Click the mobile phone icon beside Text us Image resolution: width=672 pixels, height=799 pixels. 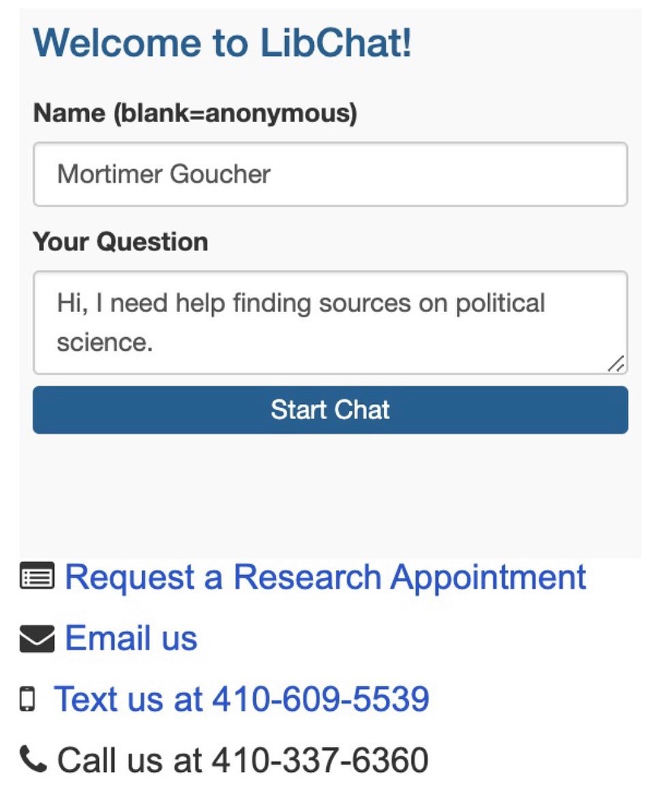pyautogui.click(x=27, y=699)
